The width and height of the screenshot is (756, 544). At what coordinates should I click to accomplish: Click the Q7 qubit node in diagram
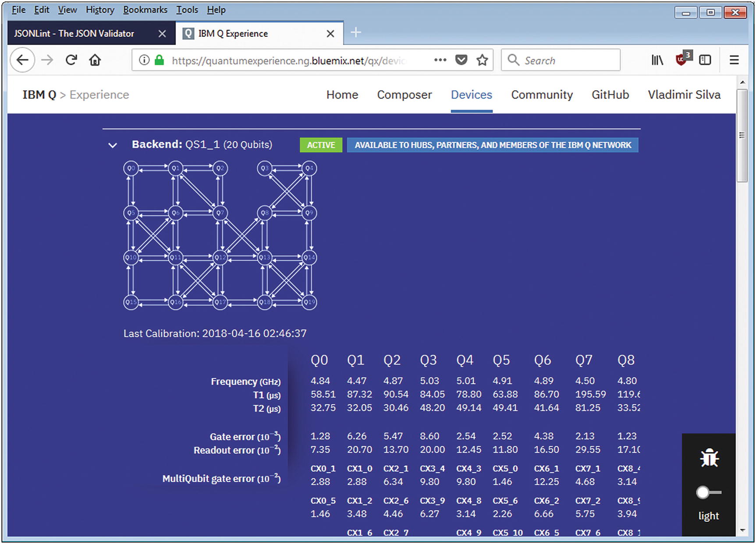tap(220, 213)
